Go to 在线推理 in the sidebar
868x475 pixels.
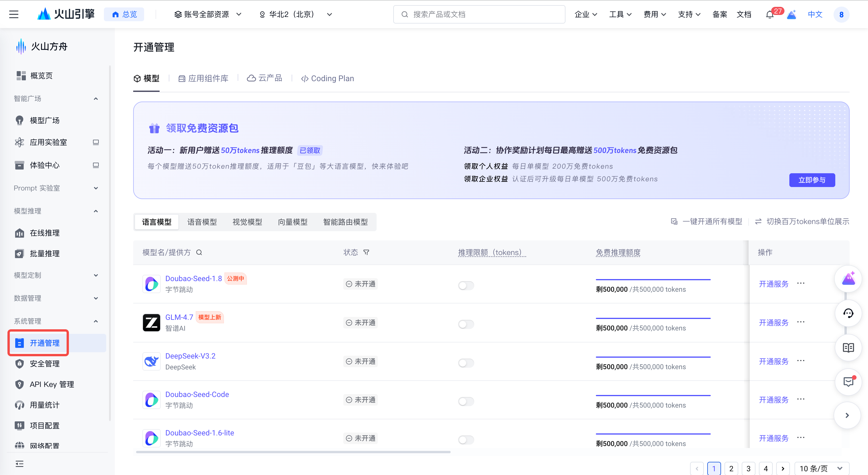point(44,233)
